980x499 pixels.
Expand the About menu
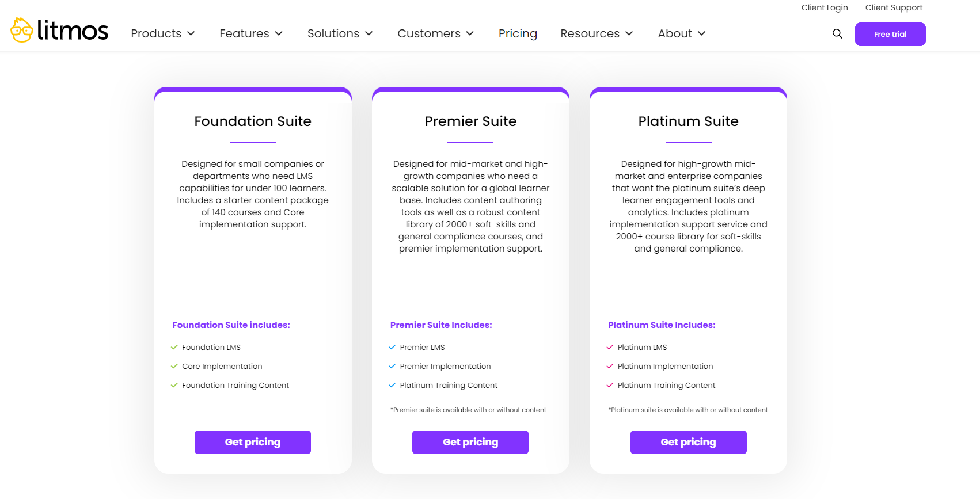tap(682, 33)
